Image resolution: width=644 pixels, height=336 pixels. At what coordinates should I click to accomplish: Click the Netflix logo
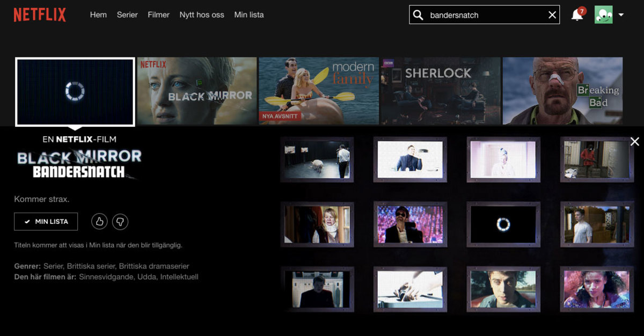(x=40, y=15)
